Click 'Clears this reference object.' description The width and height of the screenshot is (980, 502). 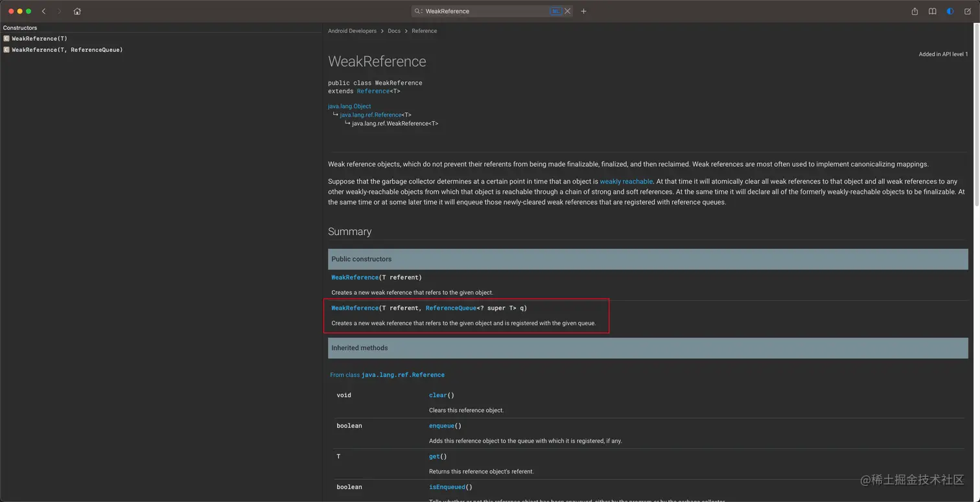[x=467, y=411]
